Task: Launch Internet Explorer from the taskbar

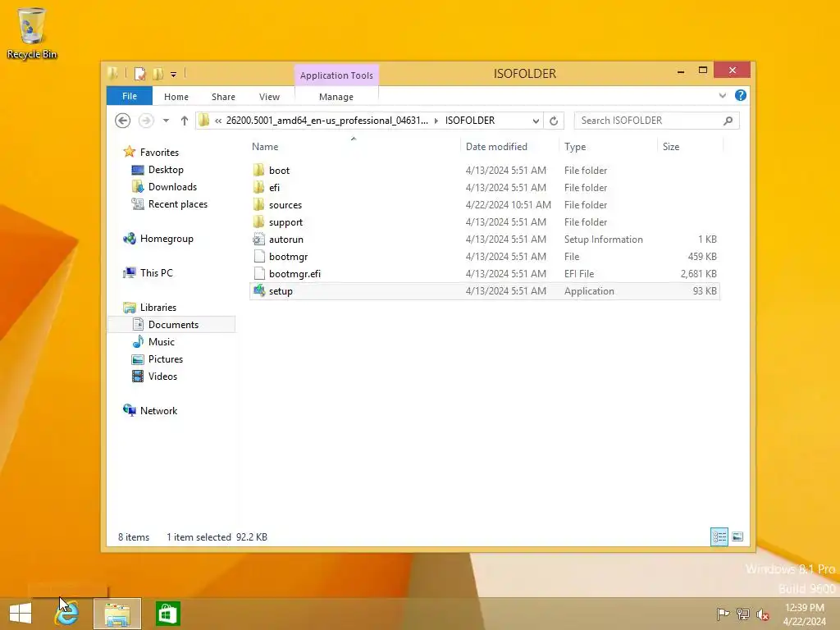Action: coord(67,614)
